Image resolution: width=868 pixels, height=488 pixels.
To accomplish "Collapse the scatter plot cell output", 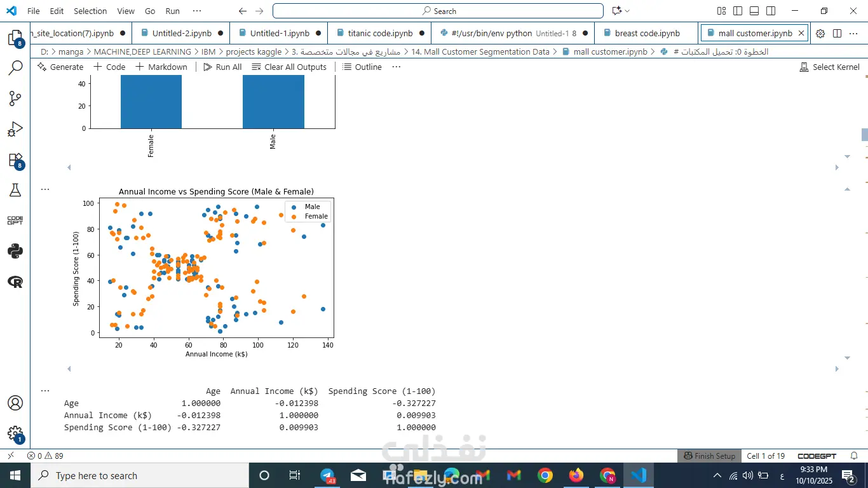I will pyautogui.click(x=847, y=189).
